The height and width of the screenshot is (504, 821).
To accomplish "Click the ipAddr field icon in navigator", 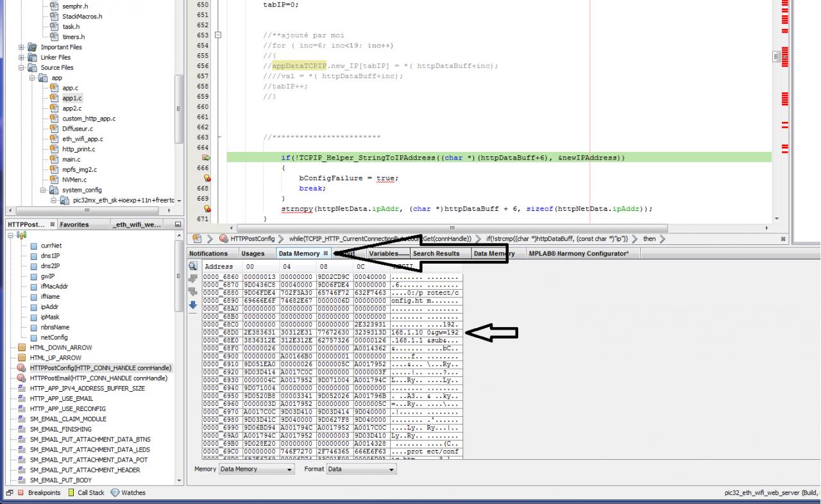I will point(33,307).
